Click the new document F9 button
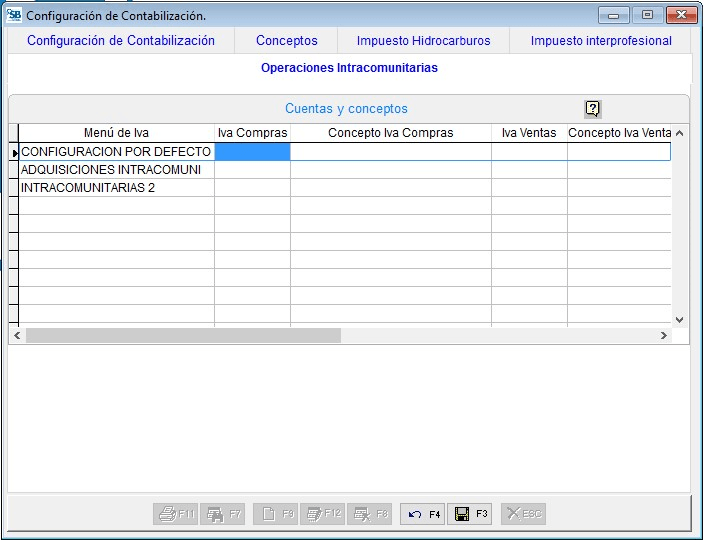The height and width of the screenshot is (540, 705). [276, 514]
